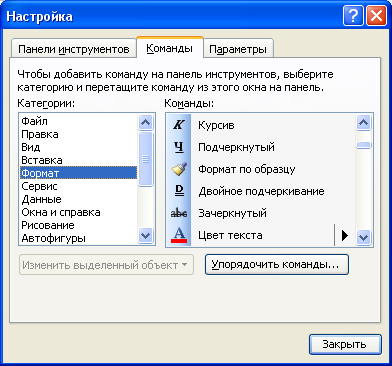The height and width of the screenshot is (366, 392).
Task: Select the Double underline D icon
Action: click(179, 191)
